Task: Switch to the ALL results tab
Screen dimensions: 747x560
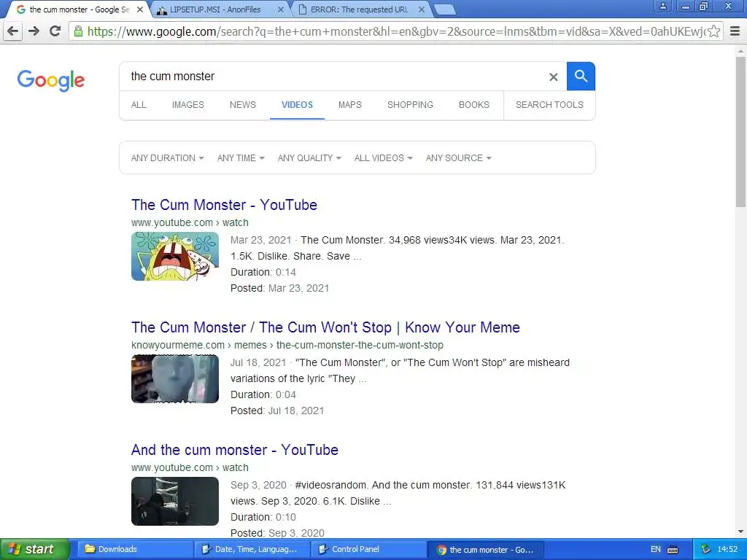Action: pyautogui.click(x=139, y=105)
